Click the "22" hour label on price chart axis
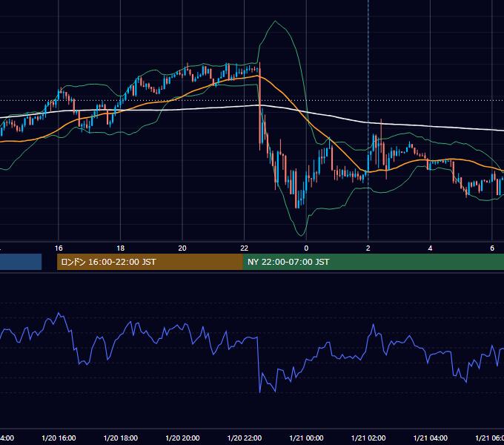The image size is (504, 445). (x=245, y=248)
